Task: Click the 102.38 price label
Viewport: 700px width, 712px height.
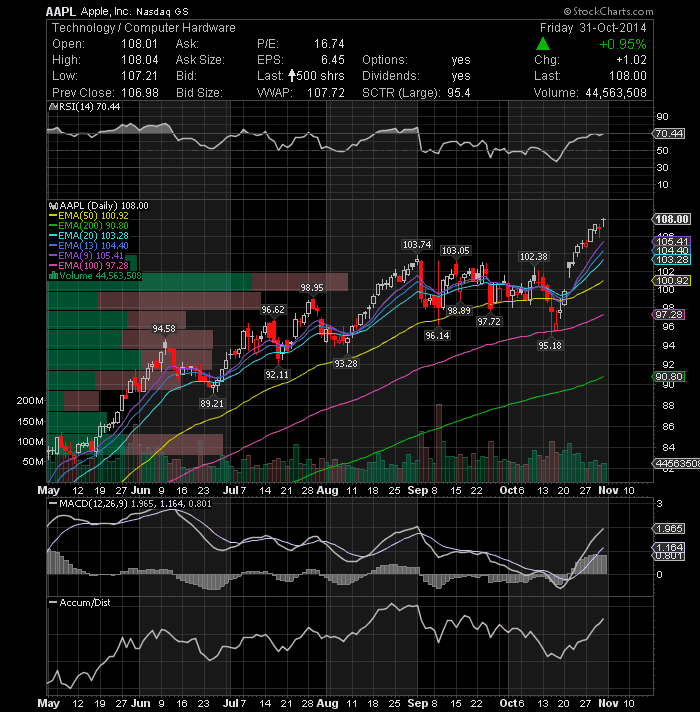Action: click(x=534, y=257)
